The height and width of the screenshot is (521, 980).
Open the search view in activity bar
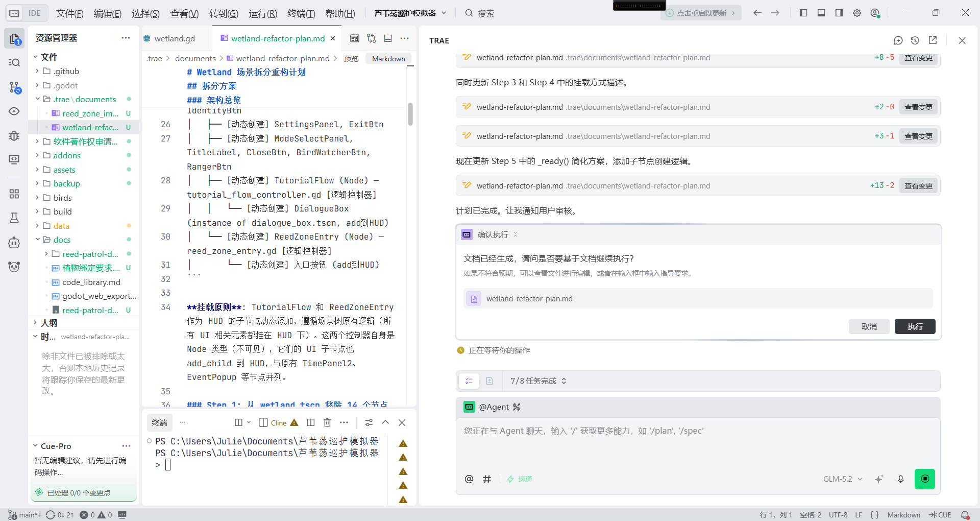click(x=14, y=62)
